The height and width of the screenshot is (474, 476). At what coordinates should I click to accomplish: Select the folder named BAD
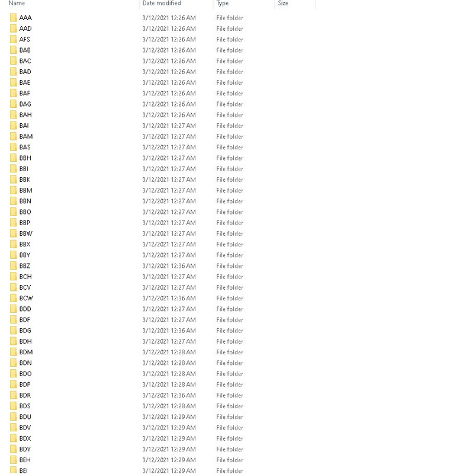[25, 72]
